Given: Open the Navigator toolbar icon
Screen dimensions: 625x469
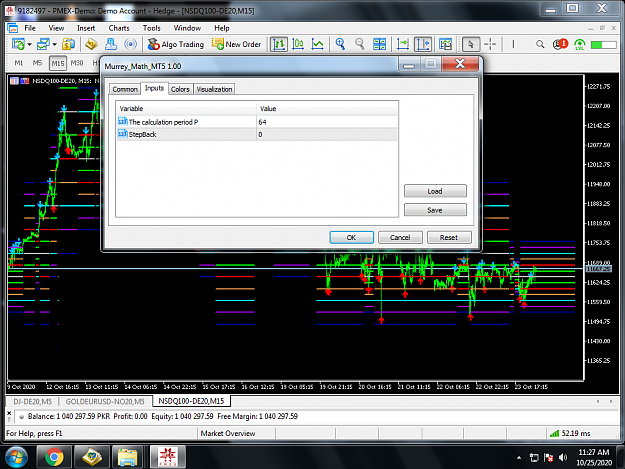Looking at the screenshot, I should pos(111,44).
